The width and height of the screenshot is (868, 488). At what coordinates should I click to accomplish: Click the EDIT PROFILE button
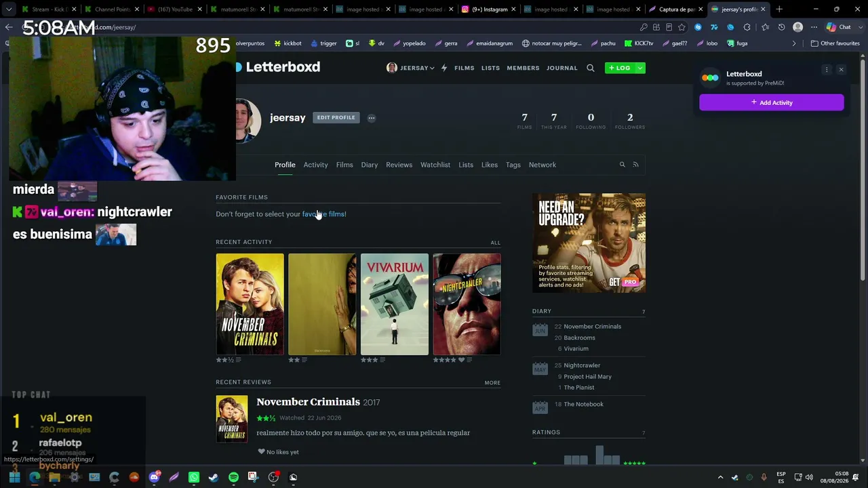click(336, 118)
